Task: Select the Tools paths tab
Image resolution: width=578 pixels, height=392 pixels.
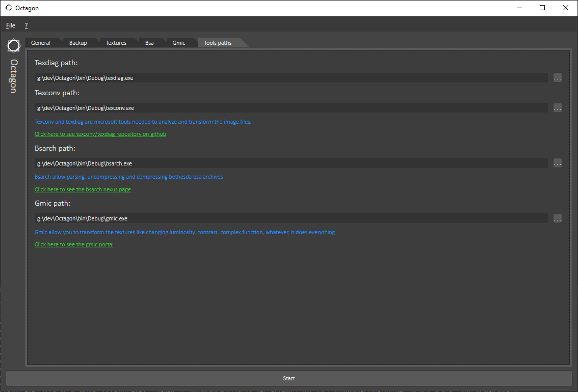Action: point(218,43)
